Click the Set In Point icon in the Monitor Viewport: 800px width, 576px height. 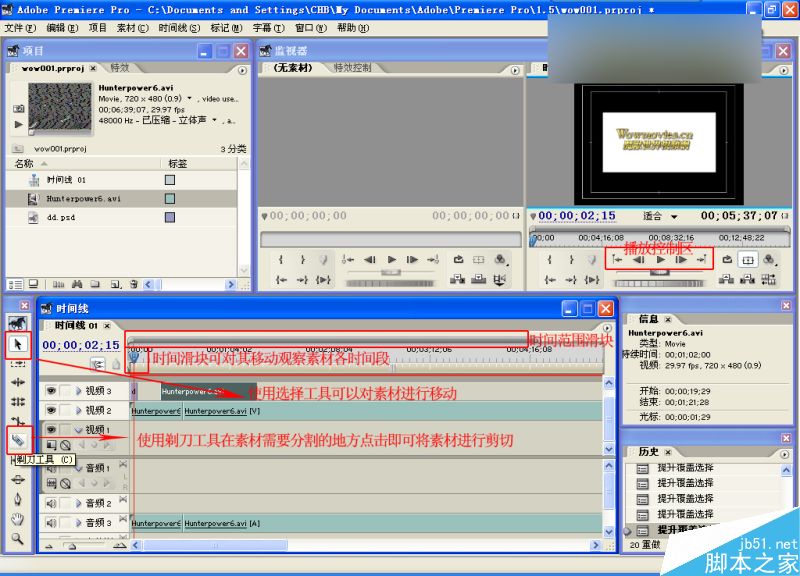click(547, 259)
